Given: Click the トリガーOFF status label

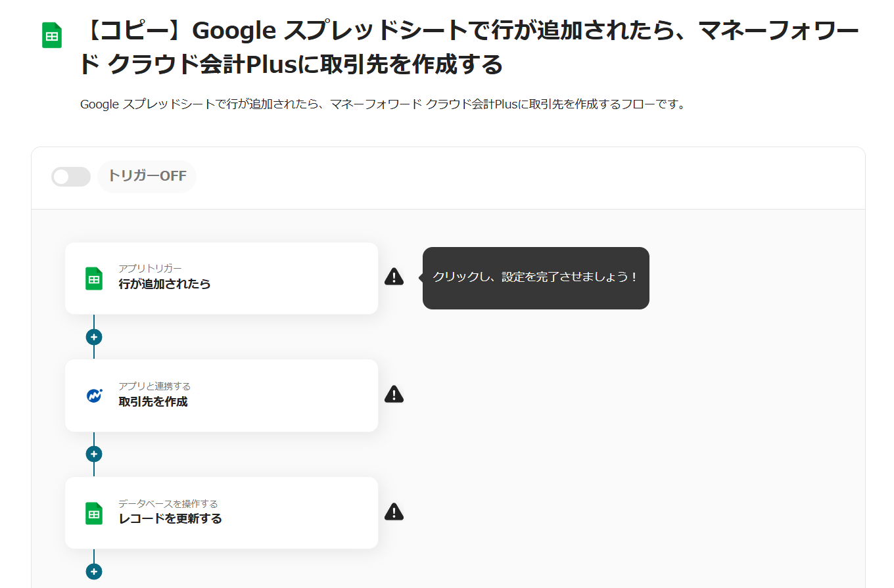Looking at the screenshot, I should [x=147, y=176].
